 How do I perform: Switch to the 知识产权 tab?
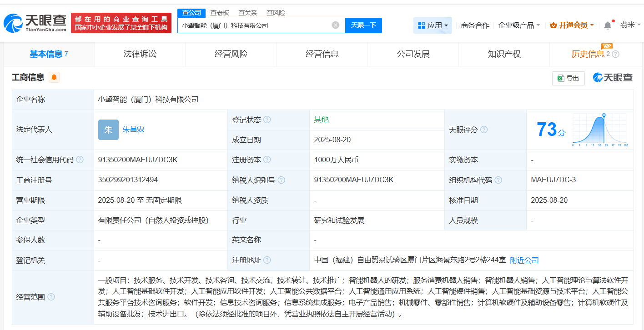504,54
